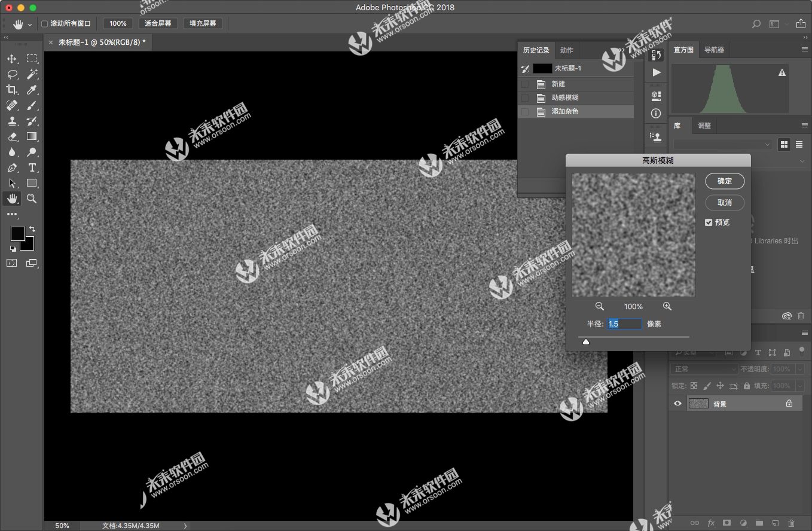
Task: Select the Gradient tool
Action: 32,136
